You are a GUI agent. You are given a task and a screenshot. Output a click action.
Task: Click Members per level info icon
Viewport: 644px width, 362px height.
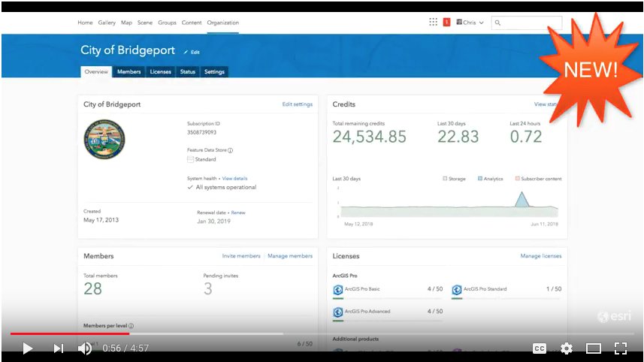coord(131,326)
